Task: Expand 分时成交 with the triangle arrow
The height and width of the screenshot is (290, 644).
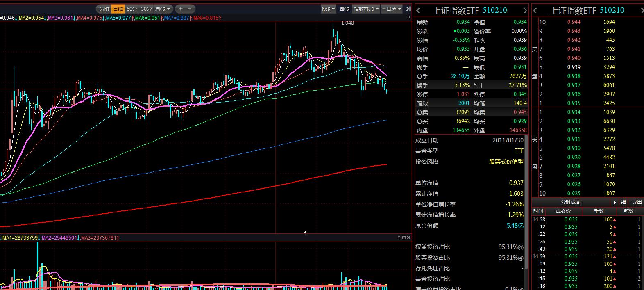Action: pyautogui.click(x=615, y=202)
